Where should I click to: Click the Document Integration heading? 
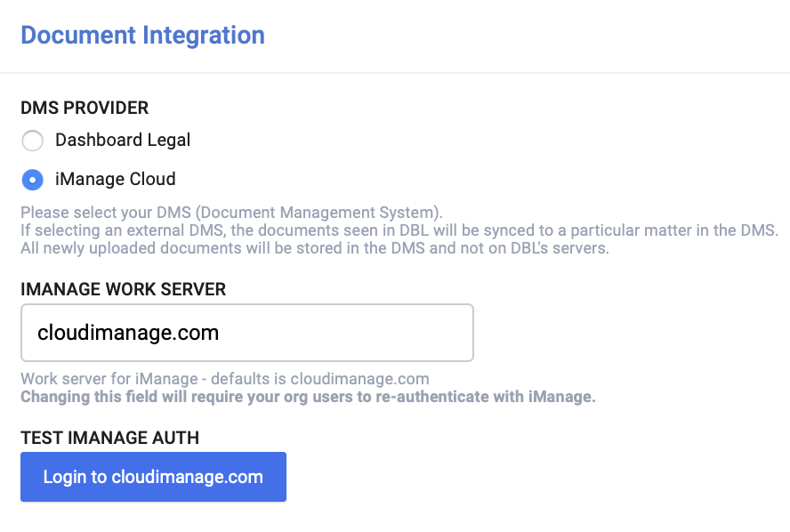coord(142,36)
